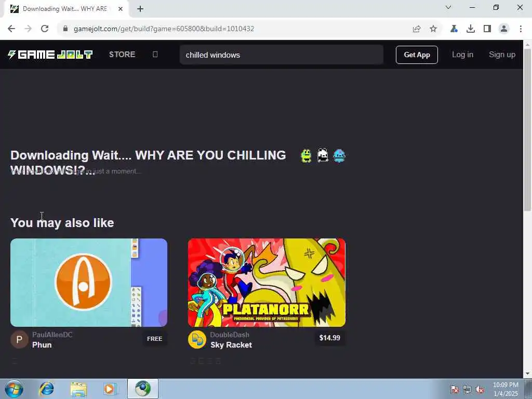Reload the current page
The height and width of the screenshot is (399, 532).
click(x=45, y=29)
